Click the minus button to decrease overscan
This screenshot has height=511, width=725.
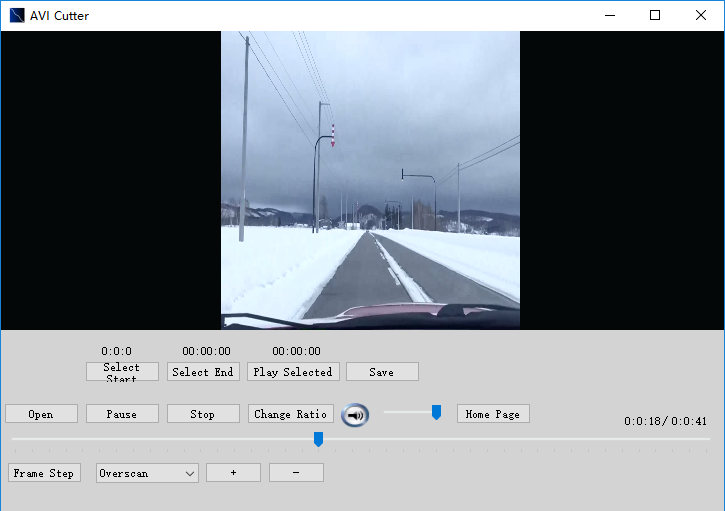pyautogui.click(x=296, y=473)
